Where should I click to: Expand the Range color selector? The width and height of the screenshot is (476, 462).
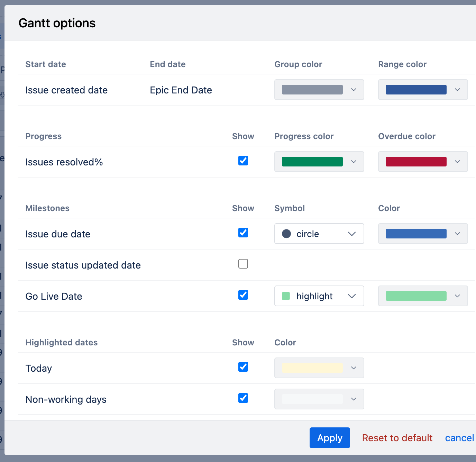(423, 90)
